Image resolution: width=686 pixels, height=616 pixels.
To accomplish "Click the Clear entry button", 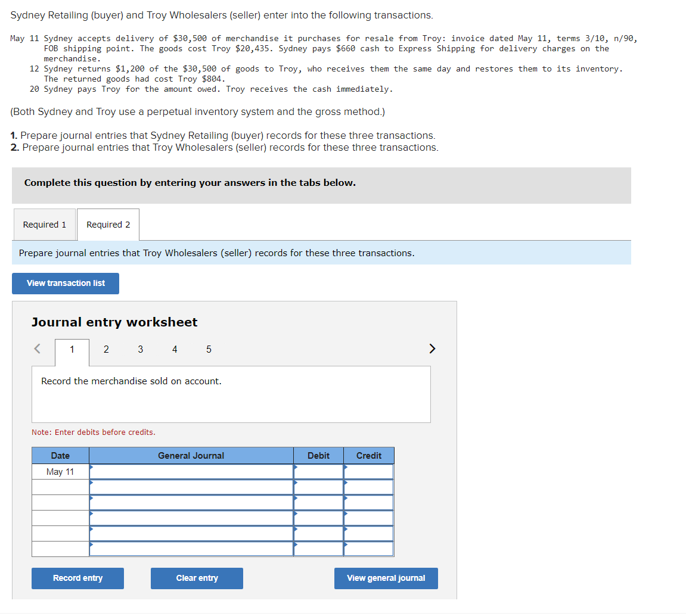I will click(x=197, y=579).
